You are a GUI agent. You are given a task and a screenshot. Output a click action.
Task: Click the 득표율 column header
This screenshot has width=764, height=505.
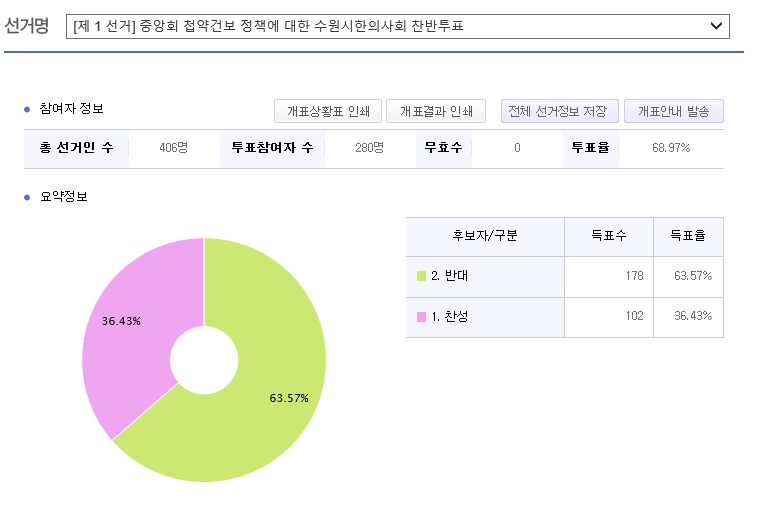(687, 237)
